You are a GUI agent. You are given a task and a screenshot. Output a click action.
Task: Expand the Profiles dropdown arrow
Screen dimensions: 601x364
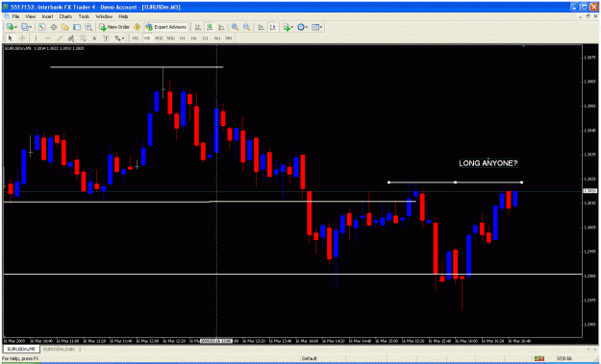point(30,27)
